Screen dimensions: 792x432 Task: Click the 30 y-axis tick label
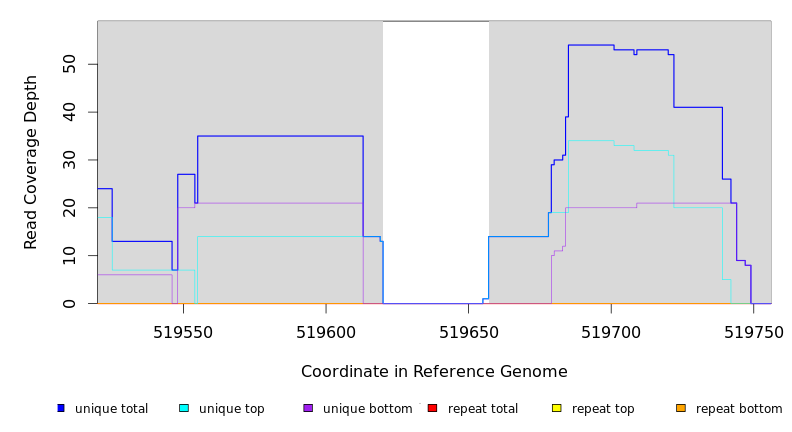tap(68, 160)
